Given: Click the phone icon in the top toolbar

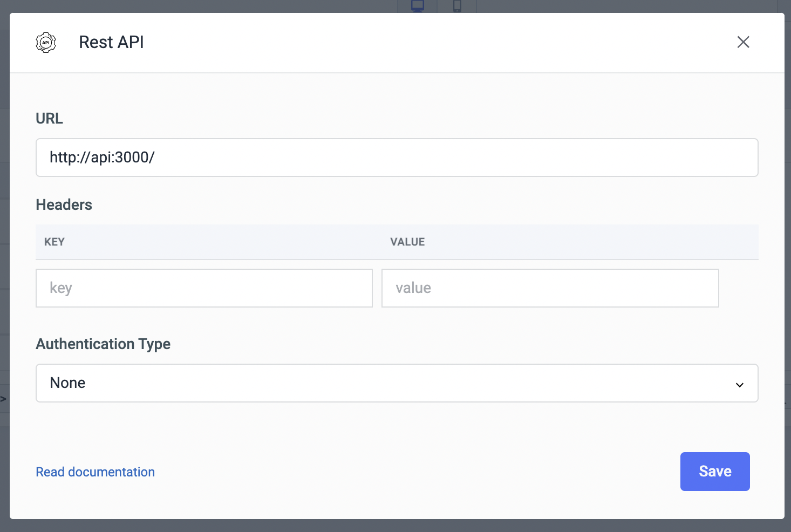Looking at the screenshot, I should tap(458, 5).
